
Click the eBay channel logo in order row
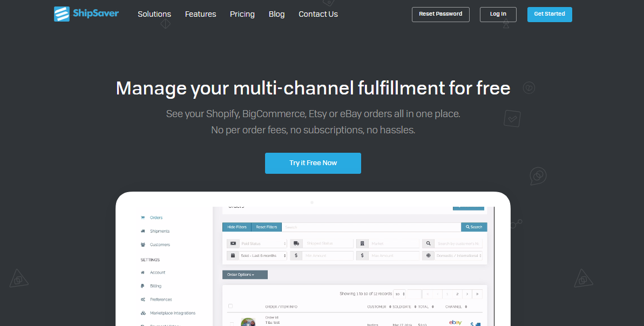pyautogui.click(x=456, y=323)
